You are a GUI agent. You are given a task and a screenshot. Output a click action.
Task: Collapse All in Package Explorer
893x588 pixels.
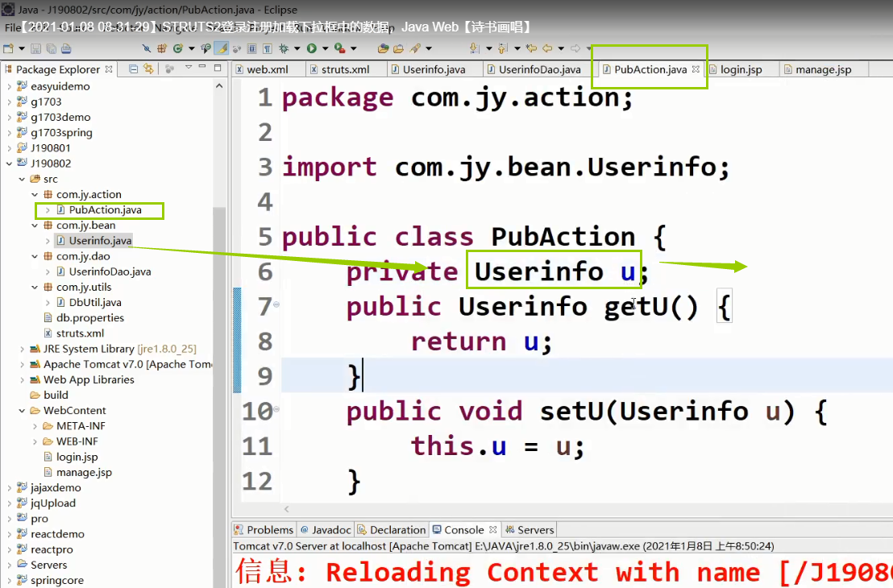(x=133, y=69)
